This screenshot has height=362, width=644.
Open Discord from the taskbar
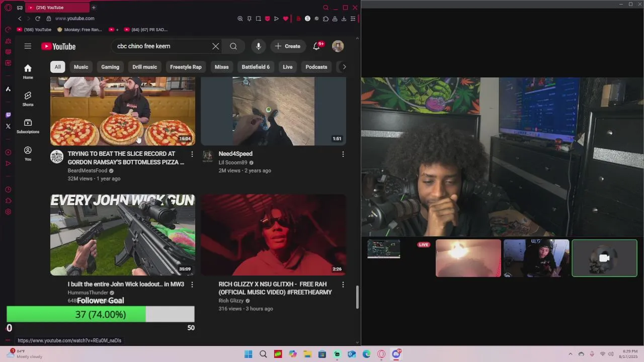coord(396,354)
